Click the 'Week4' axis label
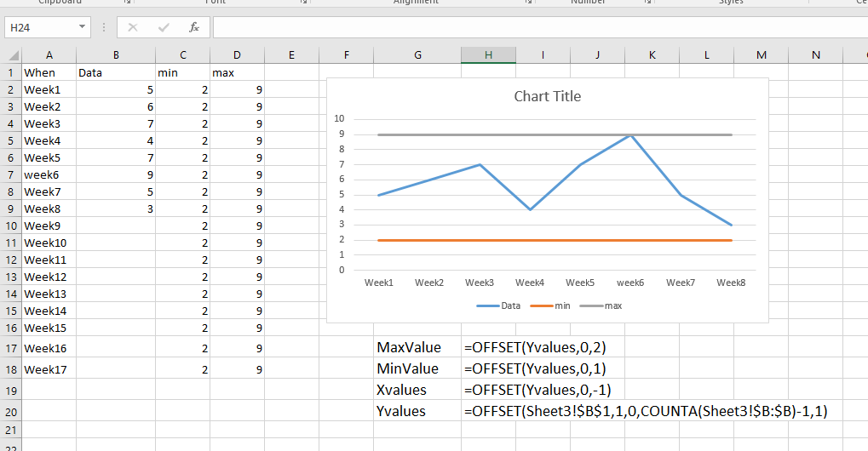The width and height of the screenshot is (868, 451). tap(530, 283)
